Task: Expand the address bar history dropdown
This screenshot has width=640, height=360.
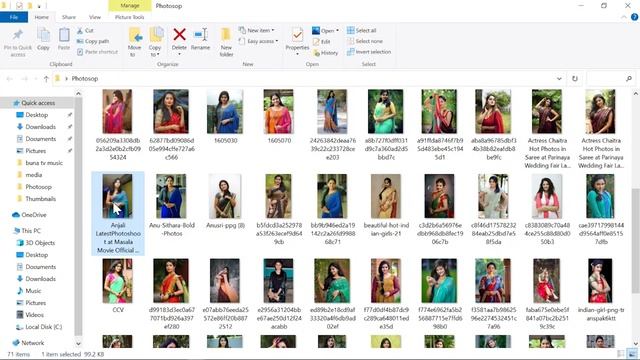Action: (559, 79)
